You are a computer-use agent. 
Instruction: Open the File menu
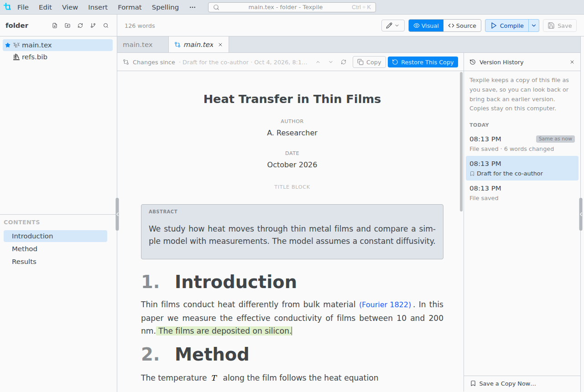[23, 7]
